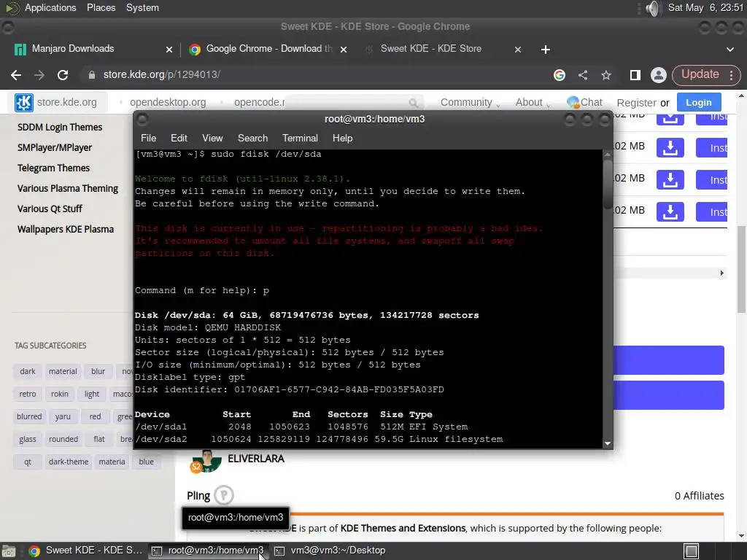This screenshot has height=560, width=747.
Task: Open terminal View menu
Action: point(212,138)
